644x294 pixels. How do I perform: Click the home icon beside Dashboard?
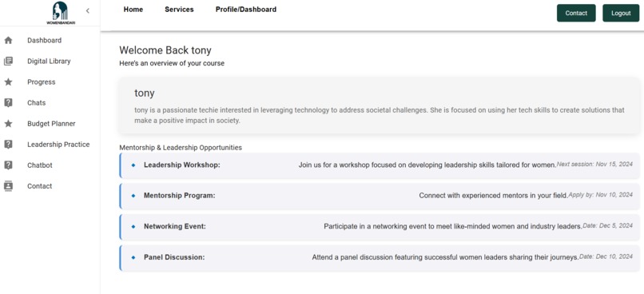(x=8, y=40)
